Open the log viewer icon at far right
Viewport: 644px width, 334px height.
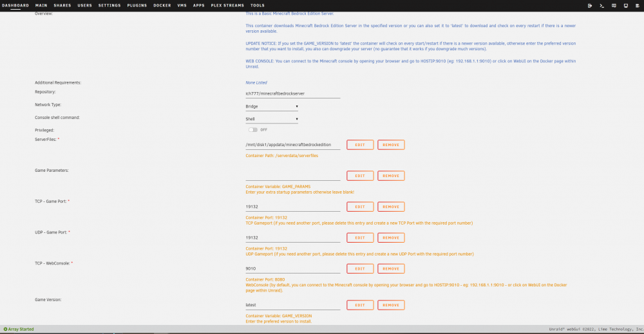tap(638, 6)
